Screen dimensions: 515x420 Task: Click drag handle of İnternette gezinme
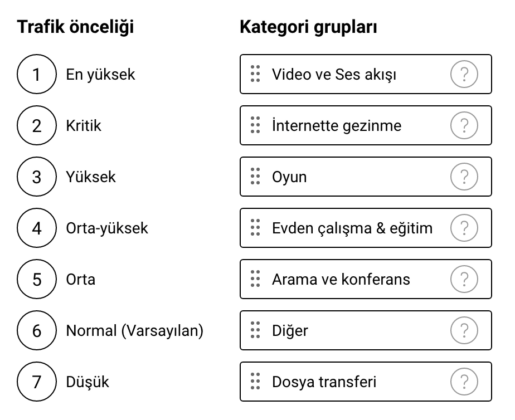click(255, 125)
